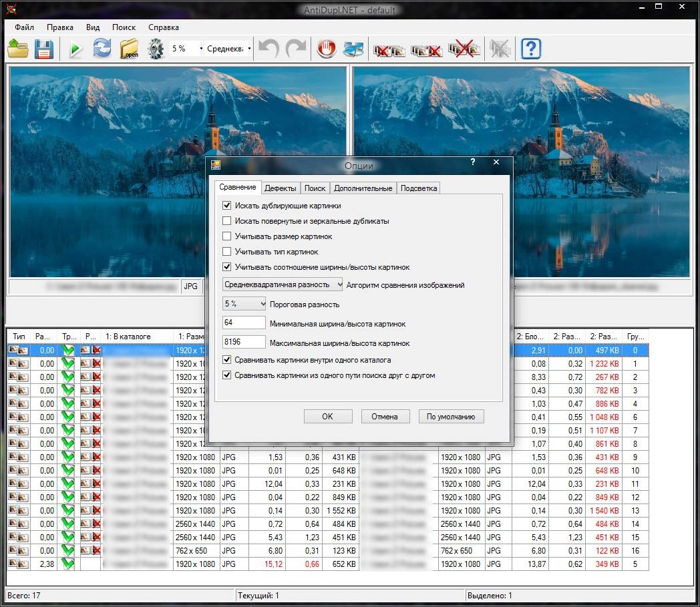Switch to the Поиск tab in Options
Viewport: 700px width, 607px height.
(x=315, y=188)
